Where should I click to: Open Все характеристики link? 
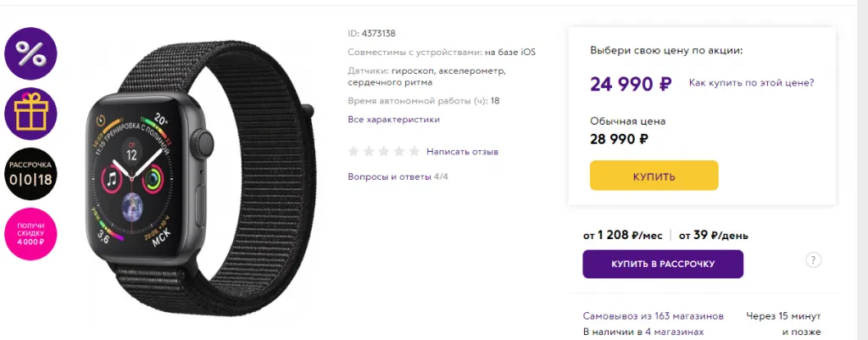coord(393,120)
